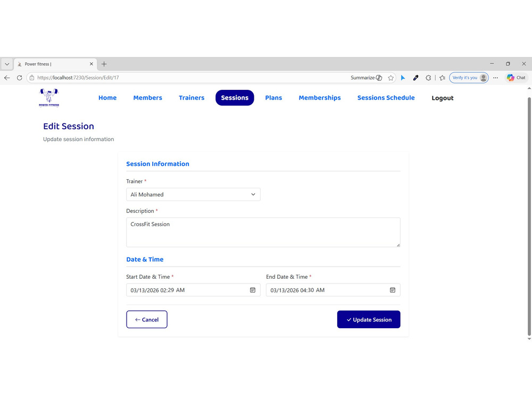Click the End Date & Time field

[x=333, y=290]
